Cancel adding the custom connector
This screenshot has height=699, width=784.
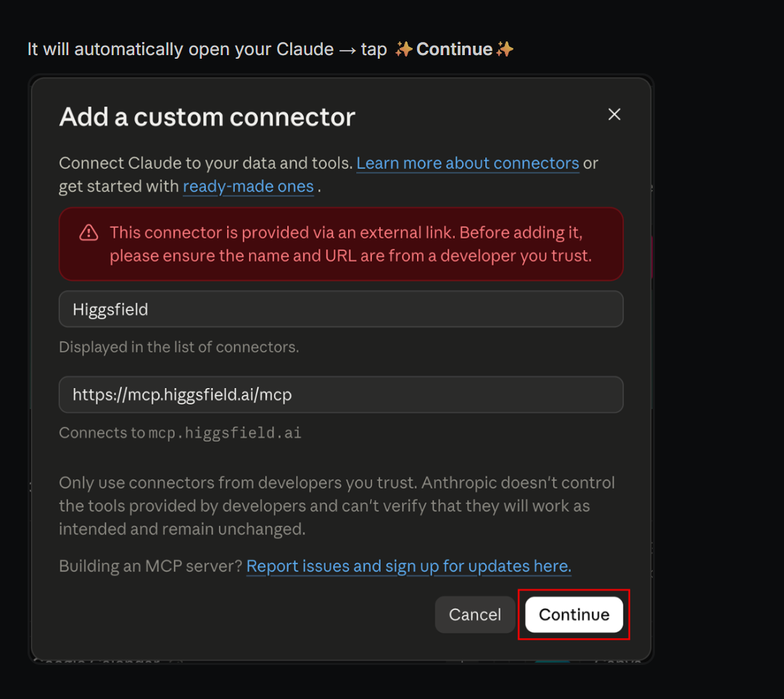474,614
